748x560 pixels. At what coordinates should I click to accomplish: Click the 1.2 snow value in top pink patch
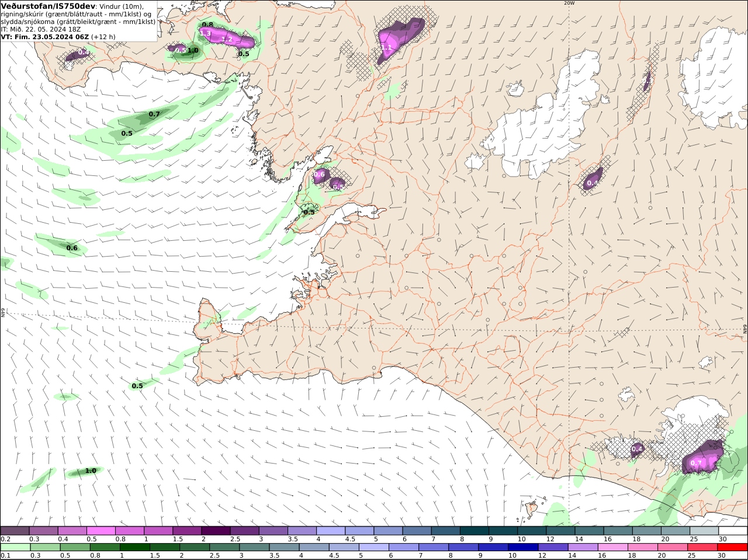click(227, 39)
